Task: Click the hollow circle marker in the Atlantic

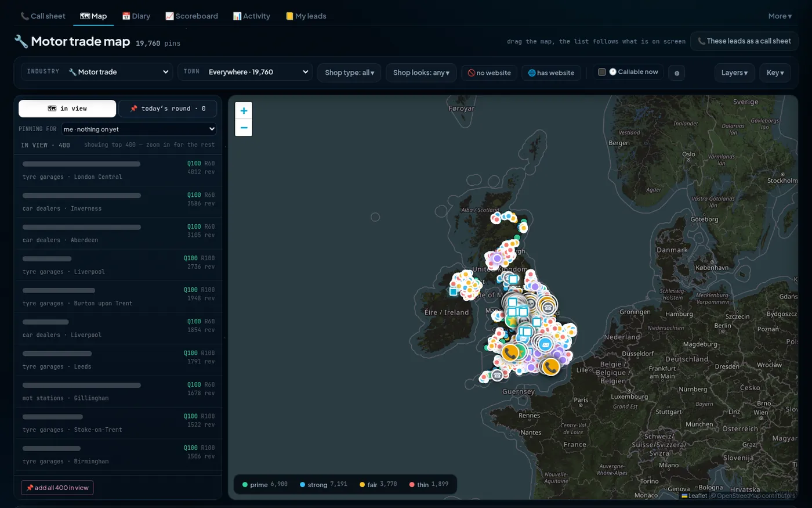Action: pyautogui.click(x=375, y=217)
